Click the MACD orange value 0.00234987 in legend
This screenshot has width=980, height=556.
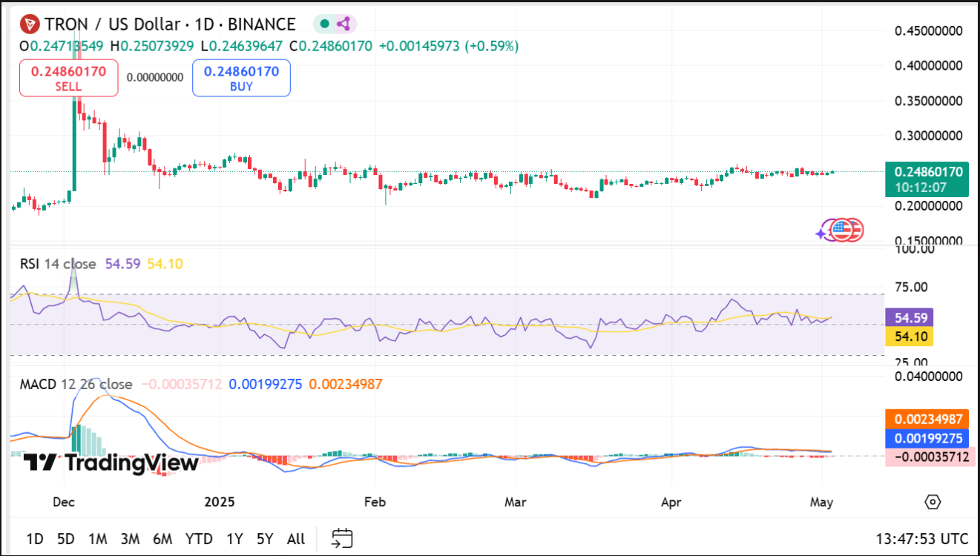pos(346,384)
